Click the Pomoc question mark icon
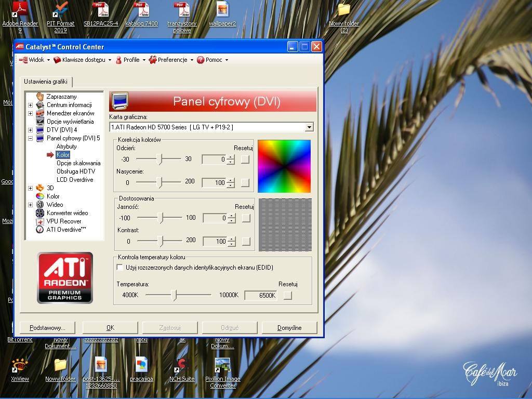The image size is (532, 399). (x=201, y=60)
